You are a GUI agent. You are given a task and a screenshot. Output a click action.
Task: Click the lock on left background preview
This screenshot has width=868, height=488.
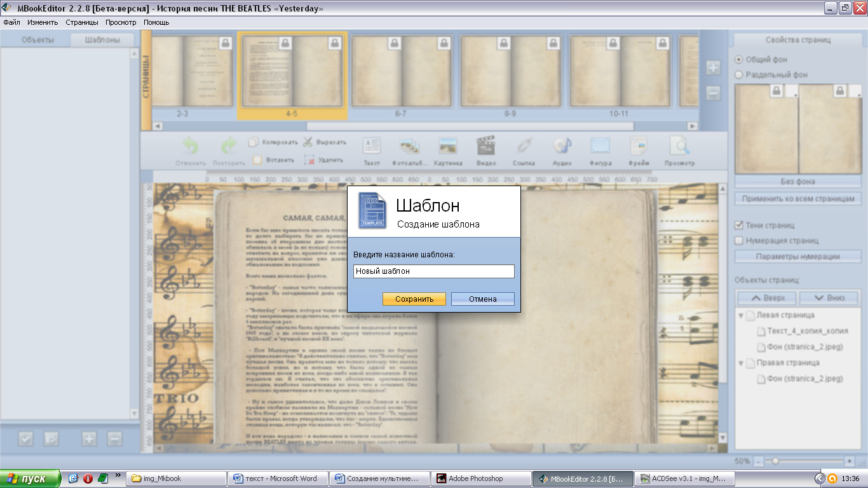coord(776,91)
